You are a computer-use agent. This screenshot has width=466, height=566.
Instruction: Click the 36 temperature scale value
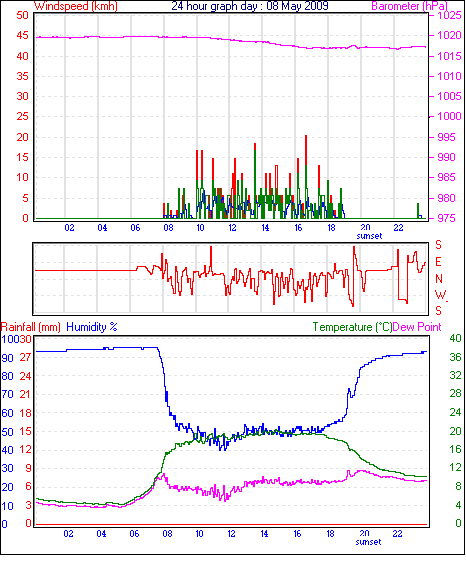point(456,357)
